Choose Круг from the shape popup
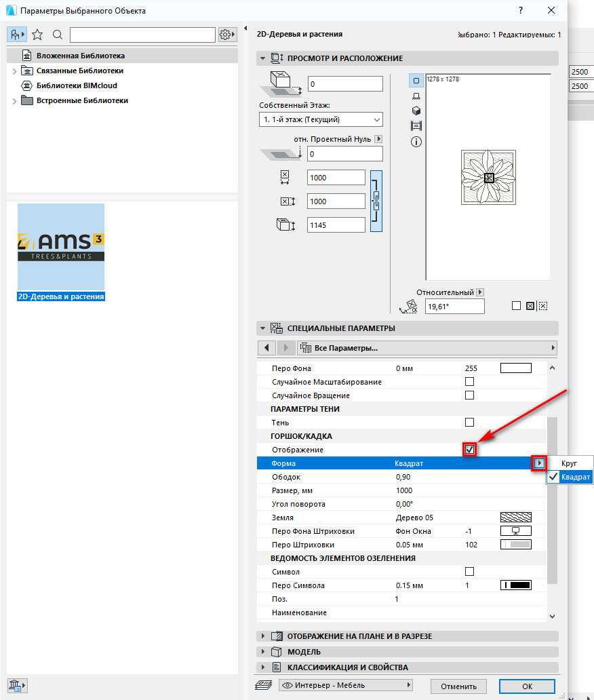This screenshot has width=594, height=700. pyautogui.click(x=569, y=463)
